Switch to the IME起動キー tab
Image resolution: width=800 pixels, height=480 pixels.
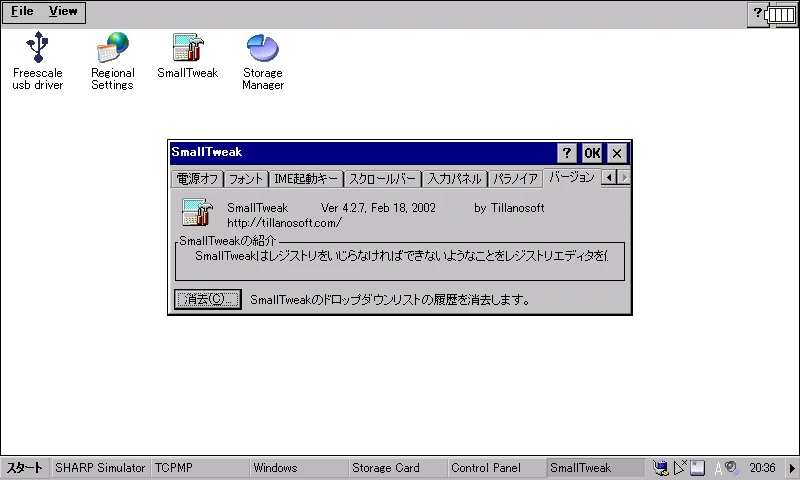(x=306, y=179)
